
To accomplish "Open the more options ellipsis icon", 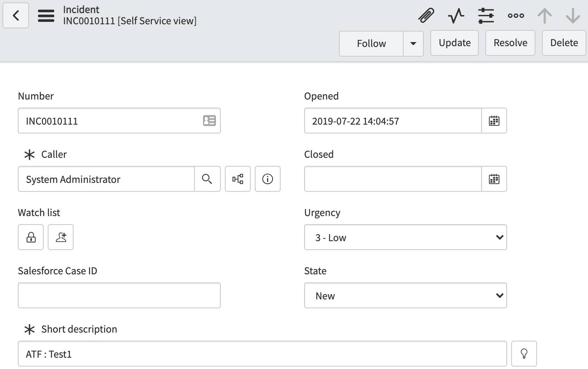I will coord(516,16).
